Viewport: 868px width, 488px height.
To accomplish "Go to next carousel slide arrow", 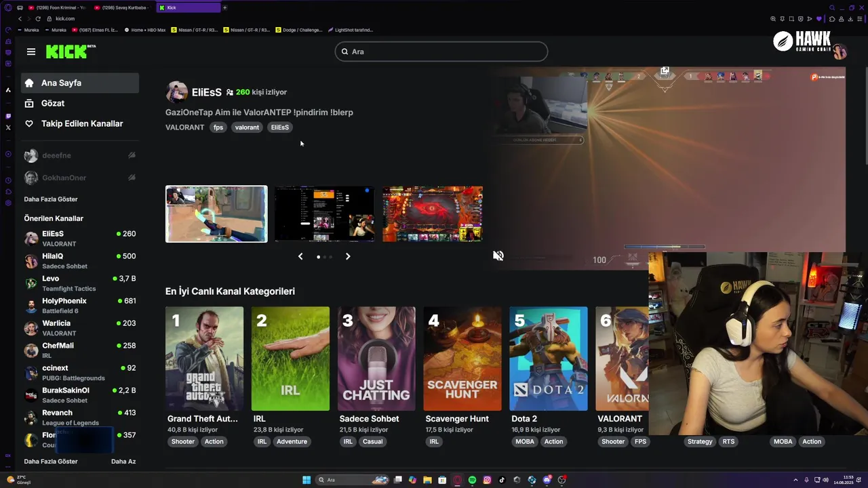I will click(x=348, y=256).
